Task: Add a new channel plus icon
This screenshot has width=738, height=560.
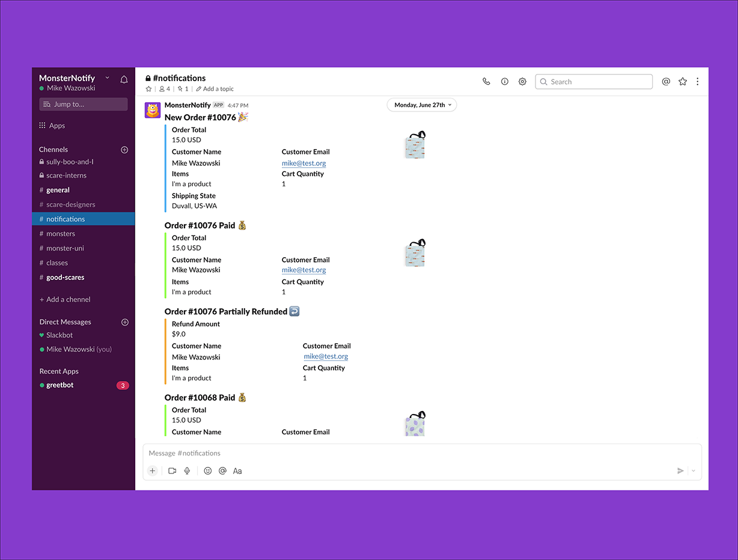Action: pyautogui.click(x=124, y=150)
